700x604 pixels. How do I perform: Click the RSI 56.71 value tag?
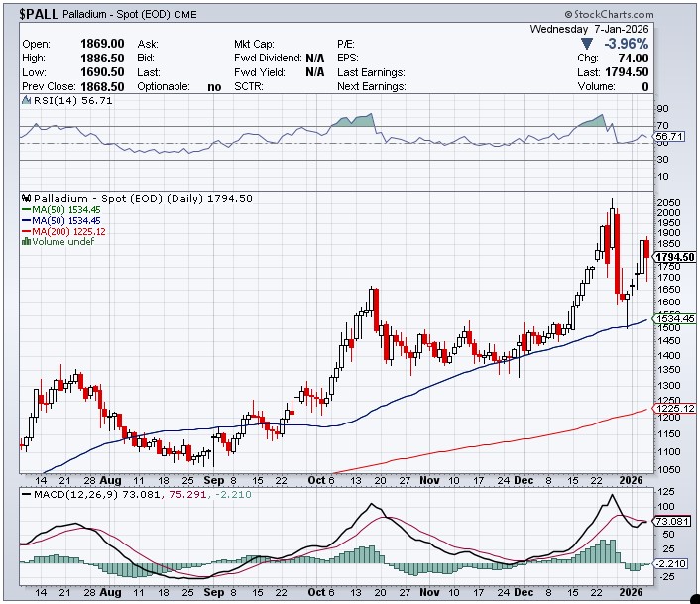pos(668,136)
